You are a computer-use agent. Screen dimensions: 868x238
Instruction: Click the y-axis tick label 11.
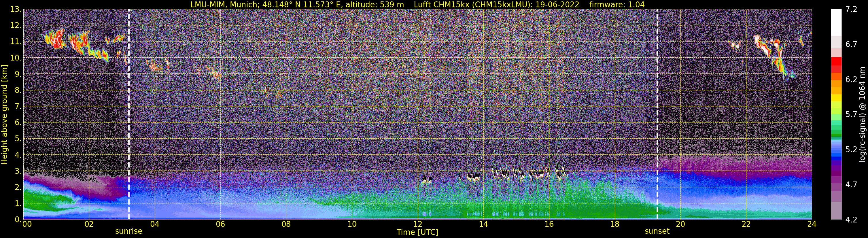pyautogui.click(x=16, y=42)
